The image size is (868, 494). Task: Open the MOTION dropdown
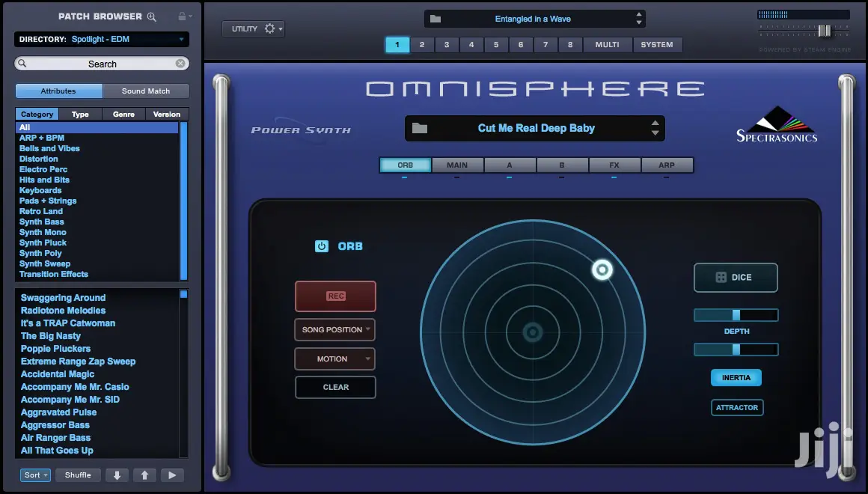point(335,359)
